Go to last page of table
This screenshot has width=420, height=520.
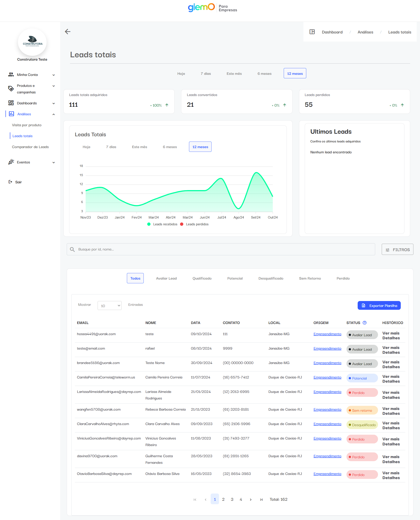[261, 499]
